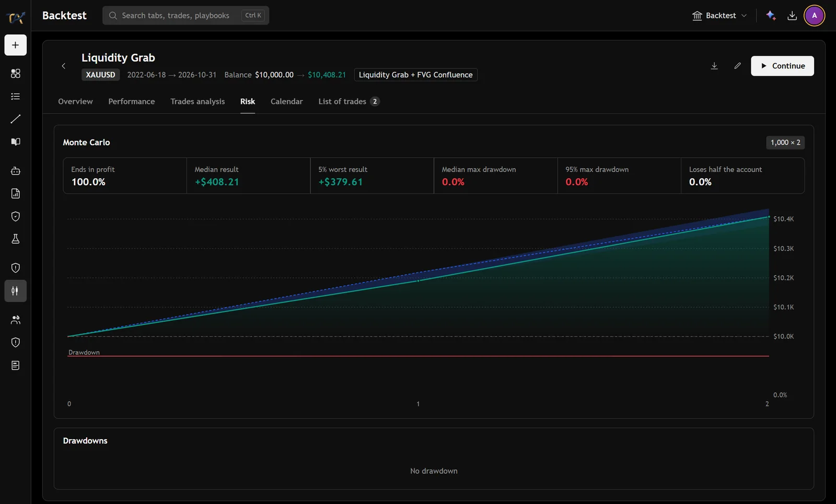Click the app logo in top-left corner
This screenshot has width=836, height=504.
click(16, 17)
